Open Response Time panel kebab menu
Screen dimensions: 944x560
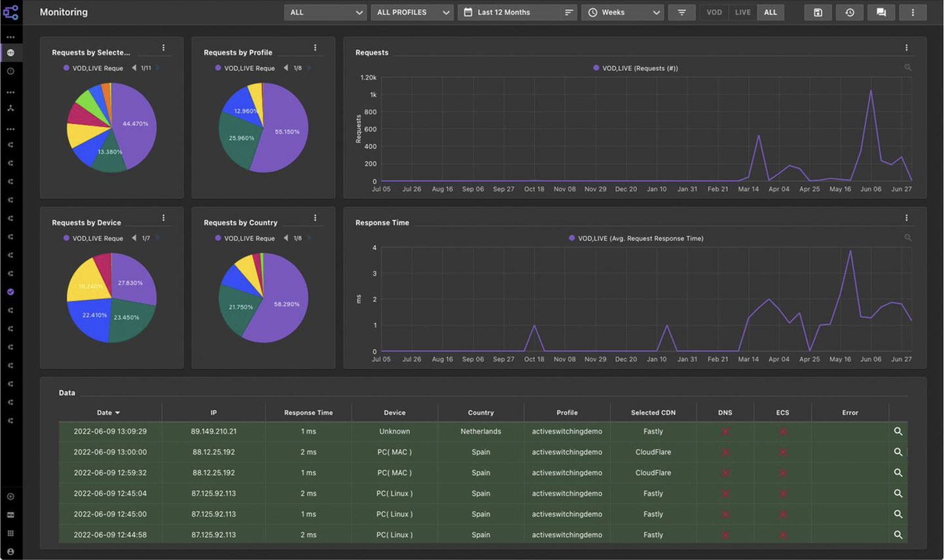point(907,218)
